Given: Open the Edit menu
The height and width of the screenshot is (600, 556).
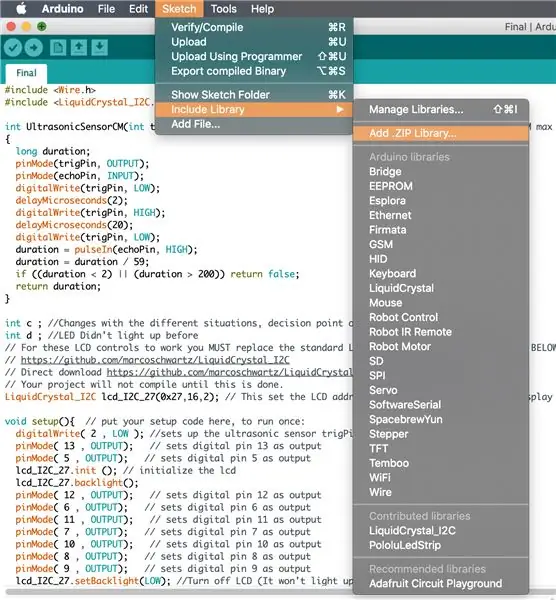Looking at the screenshot, I should (x=138, y=8).
